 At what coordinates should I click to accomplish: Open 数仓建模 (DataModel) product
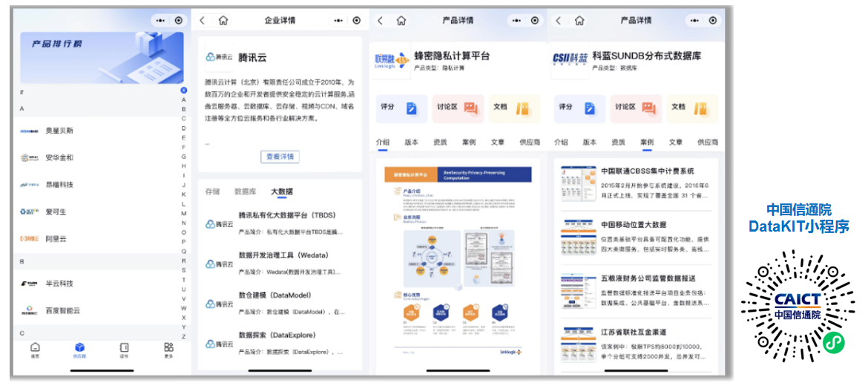coord(280,303)
